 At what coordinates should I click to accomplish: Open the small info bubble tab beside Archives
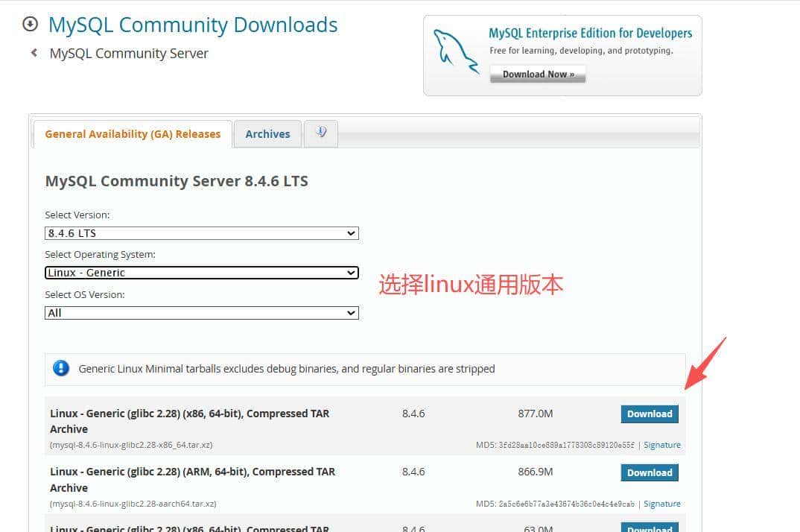click(x=320, y=132)
